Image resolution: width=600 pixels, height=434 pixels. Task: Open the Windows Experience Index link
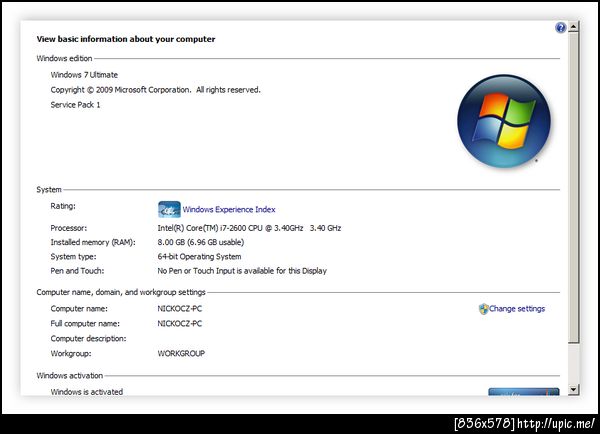(x=229, y=209)
